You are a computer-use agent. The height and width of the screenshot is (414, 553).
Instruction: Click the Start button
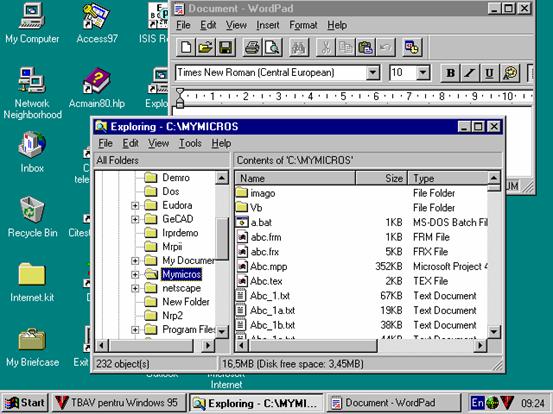click(x=25, y=403)
